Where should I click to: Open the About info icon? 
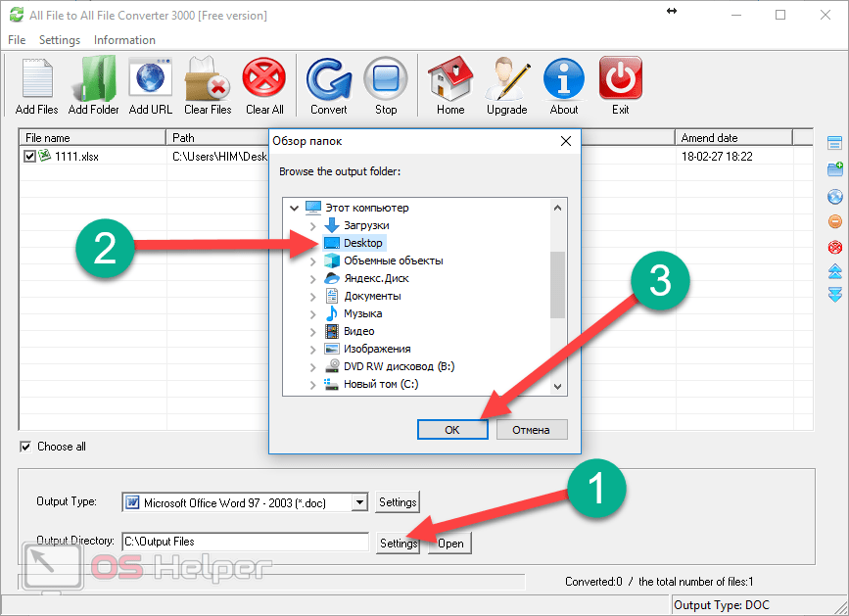(x=564, y=79)
